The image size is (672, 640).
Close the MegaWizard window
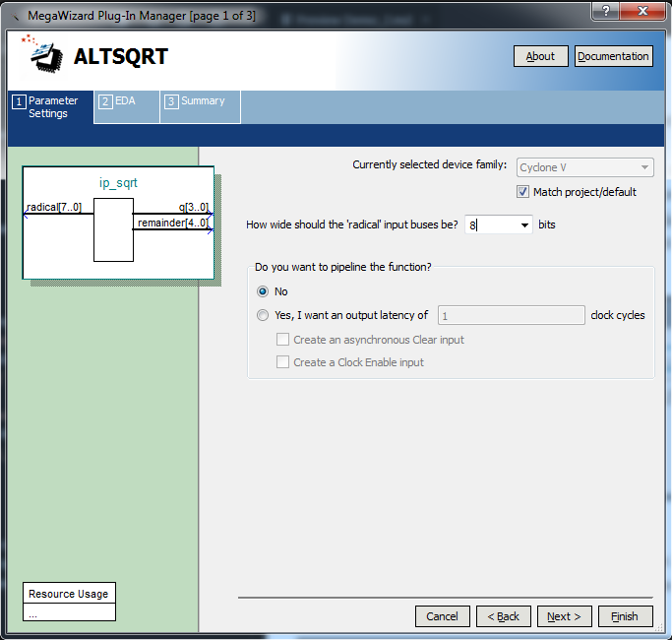tap(642, 11)
